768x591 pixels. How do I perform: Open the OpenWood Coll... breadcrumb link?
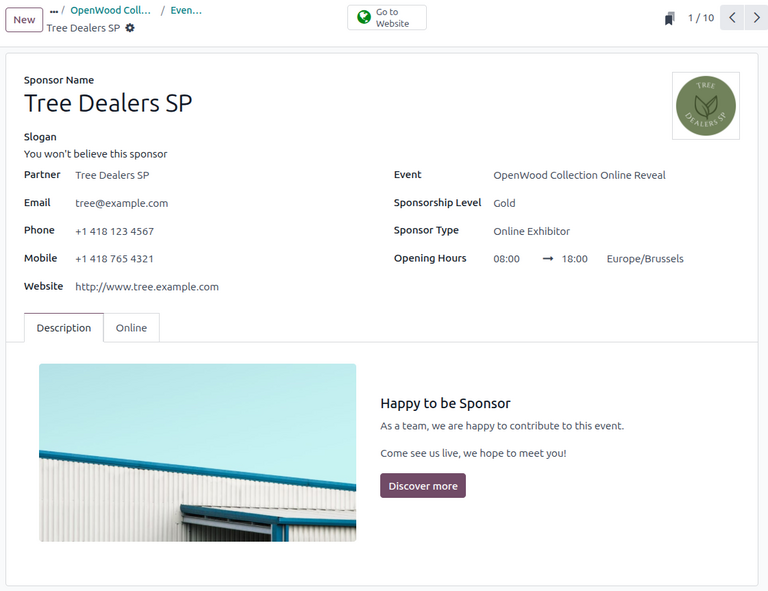[111, 10]
